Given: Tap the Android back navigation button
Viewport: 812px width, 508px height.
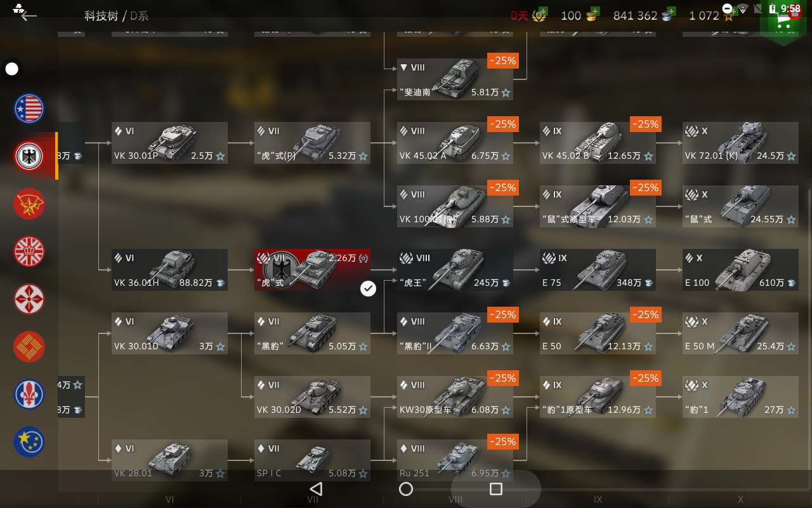Looking at the screenshot, I should pos(316,488).
